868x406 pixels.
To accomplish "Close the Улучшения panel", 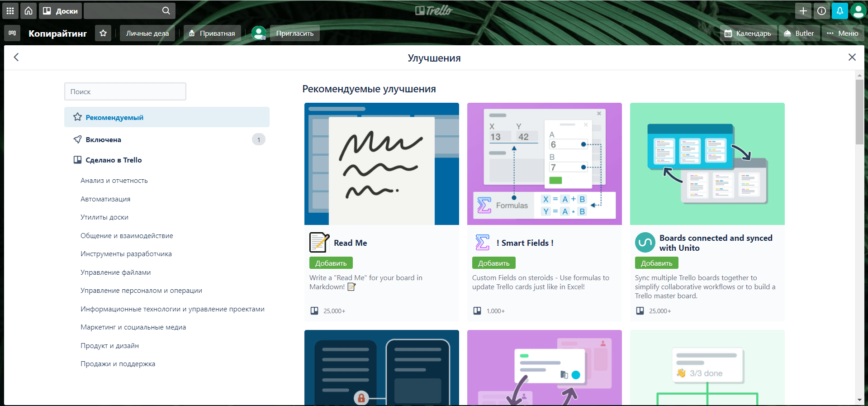I will point(852,57).
